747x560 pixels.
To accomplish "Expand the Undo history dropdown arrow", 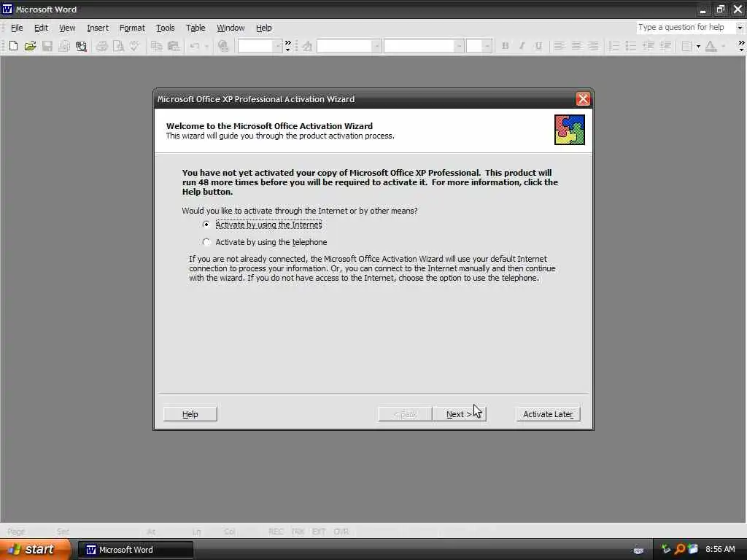I will point(206,46).
